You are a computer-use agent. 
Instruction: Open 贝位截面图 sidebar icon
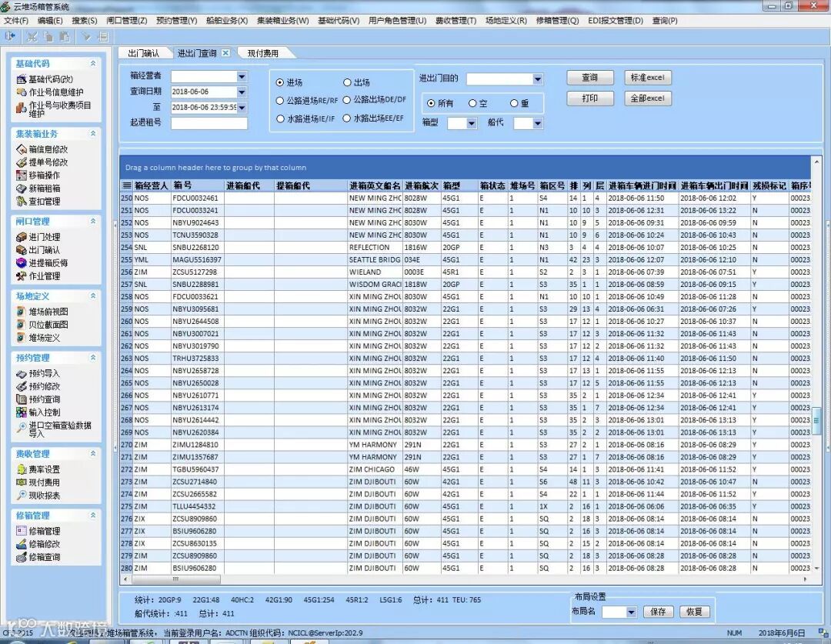pos(22,325)
